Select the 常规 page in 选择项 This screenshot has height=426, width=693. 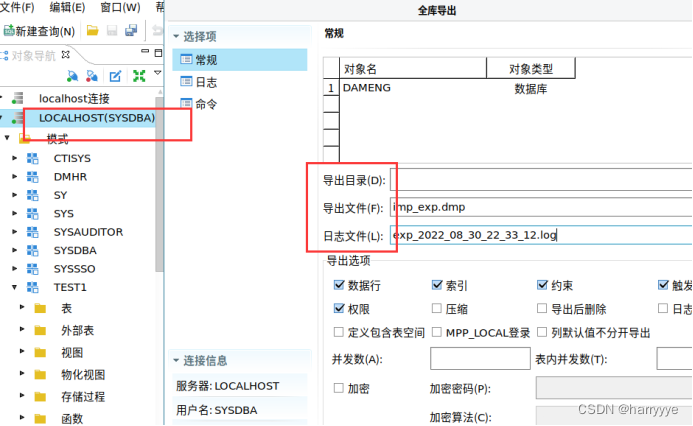point(240,59)
